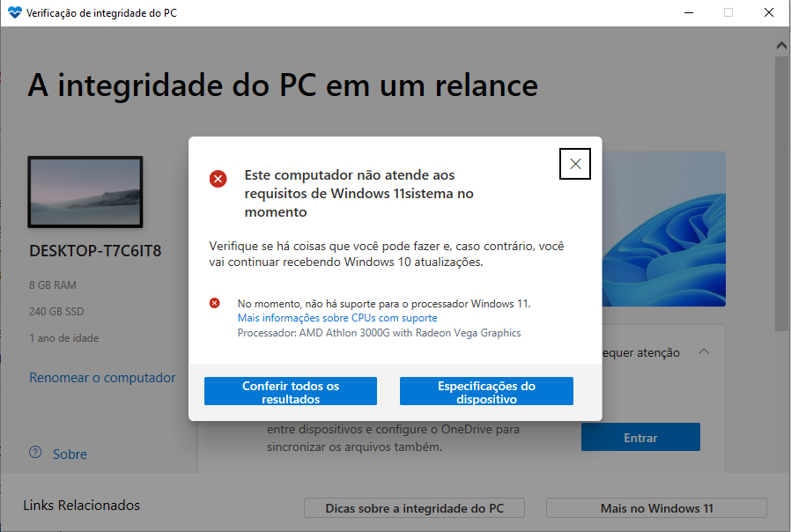Screen dimensions: 791x532
Task: Click the scrollbar up arrow
Action: [781, 46]
